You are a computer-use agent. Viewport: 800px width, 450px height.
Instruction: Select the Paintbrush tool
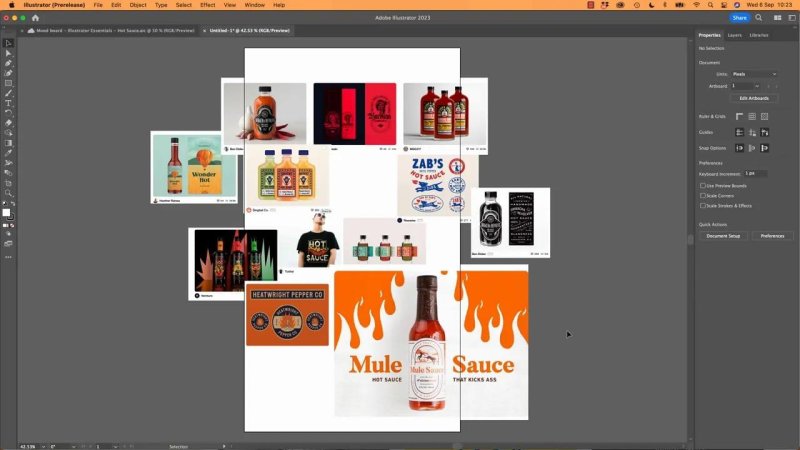click(8, 93)
